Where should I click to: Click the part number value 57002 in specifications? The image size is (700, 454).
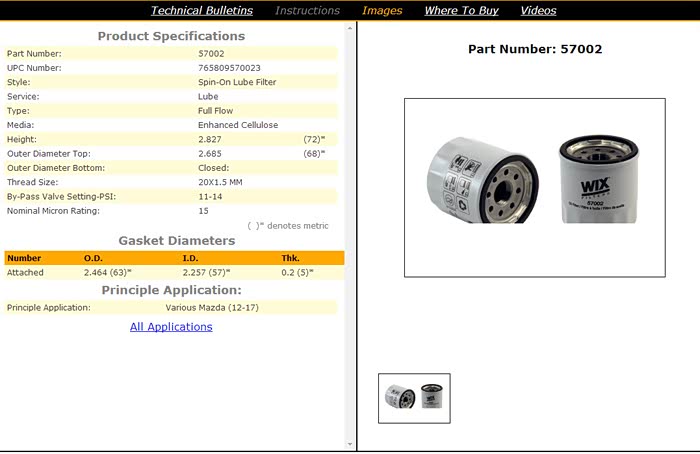coord(211,54)
